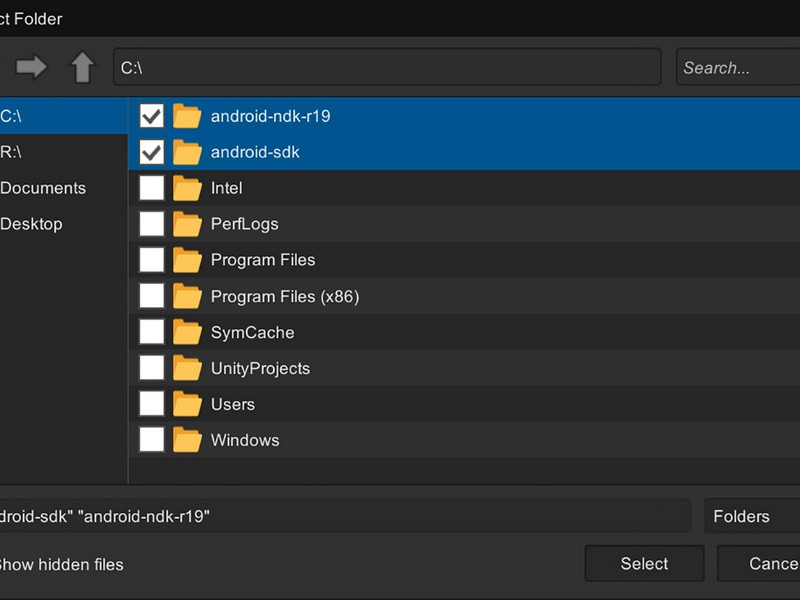Click the Select button
The image size is (800, 600).
tap(644, 563)
